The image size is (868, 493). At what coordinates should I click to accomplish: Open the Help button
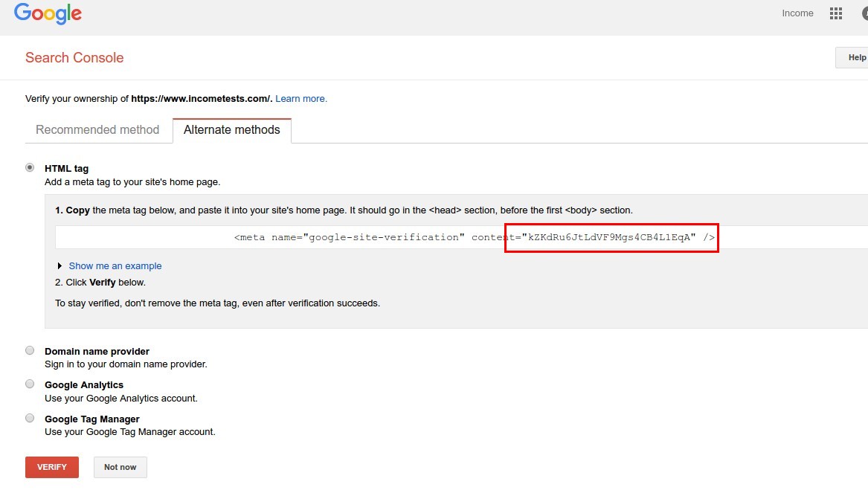(852, 57)
